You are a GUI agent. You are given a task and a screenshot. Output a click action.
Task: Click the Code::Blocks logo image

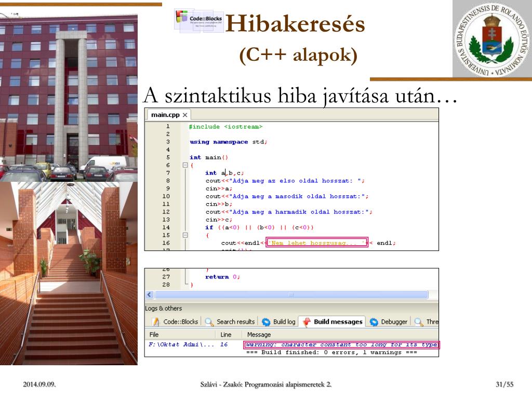click(x=199, y=21)
